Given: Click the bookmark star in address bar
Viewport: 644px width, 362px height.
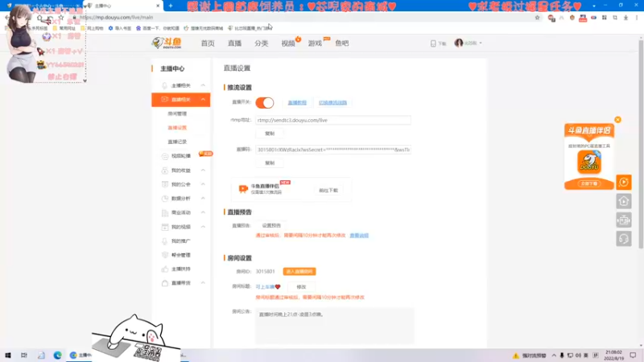Looking at the screenshot, I should pyautogui.click(x=537, y=17).
